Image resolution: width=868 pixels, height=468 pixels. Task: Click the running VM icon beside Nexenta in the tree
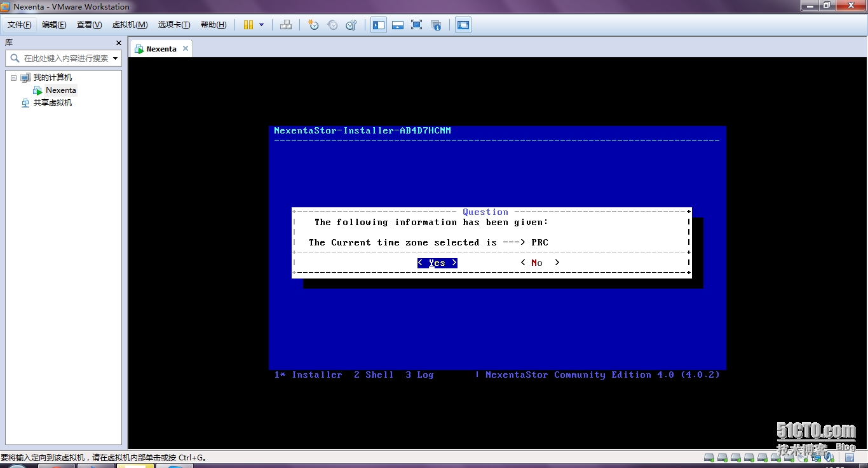[x=37, y=90]
